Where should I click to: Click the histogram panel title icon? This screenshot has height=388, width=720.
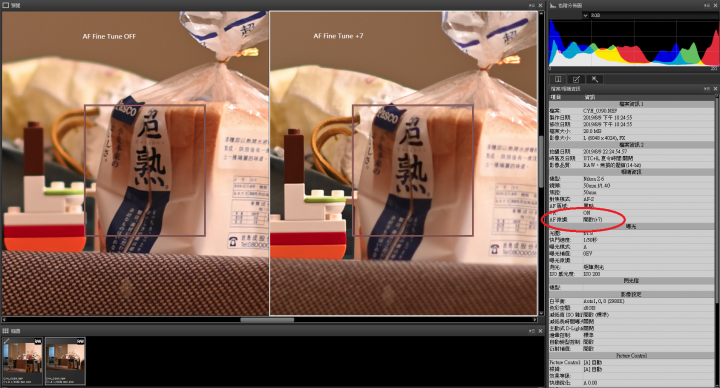point(553,5)
